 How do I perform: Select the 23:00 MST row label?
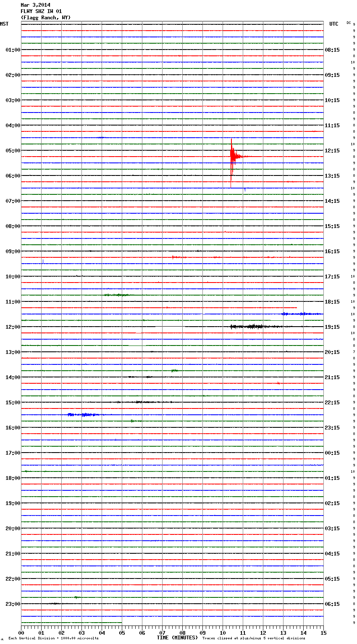(13, 604)
